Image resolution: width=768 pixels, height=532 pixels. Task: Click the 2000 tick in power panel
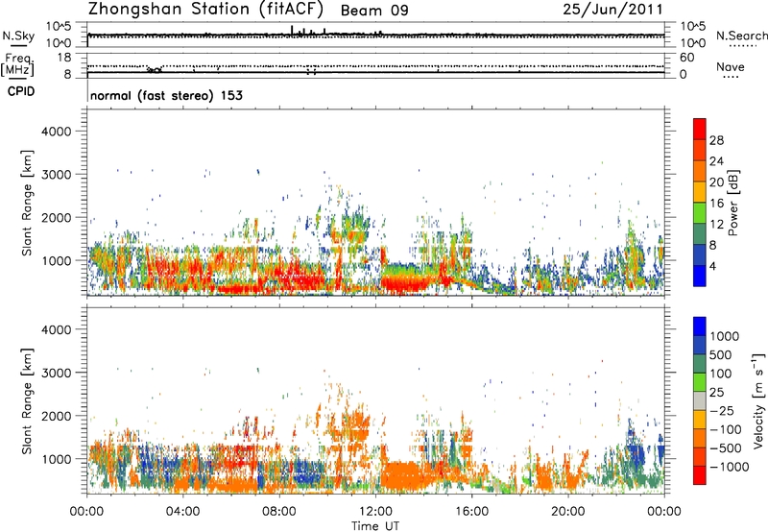[x=56, y=217]
